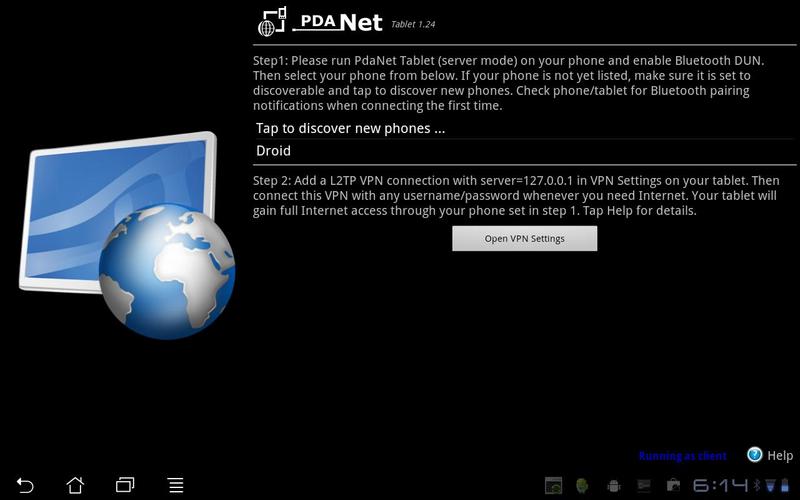
Task: Open the dark message notification icon
Action: click(x=644, y=485)
